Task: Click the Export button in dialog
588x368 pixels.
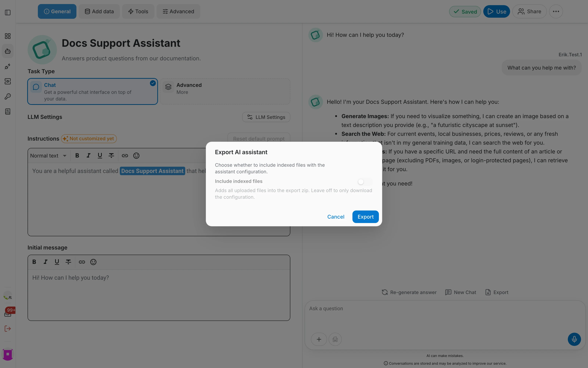Action: click(365, 217)
